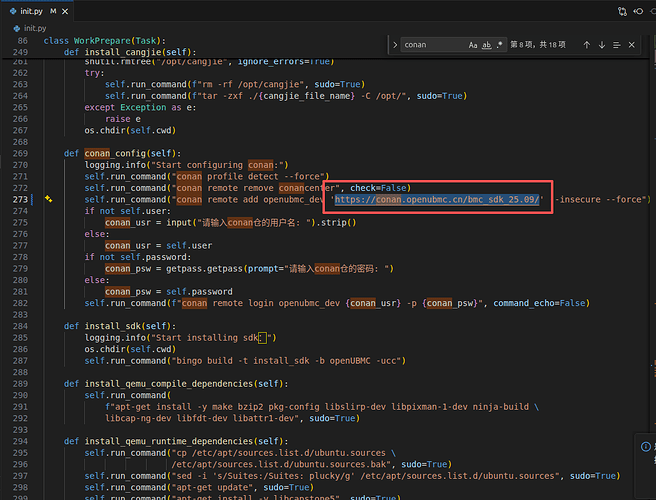Viewport: 656px width, 500px height.
Task: Click the go back revision icon in the editor title bar
Action: pyautogui.click(x=640, y=10)
